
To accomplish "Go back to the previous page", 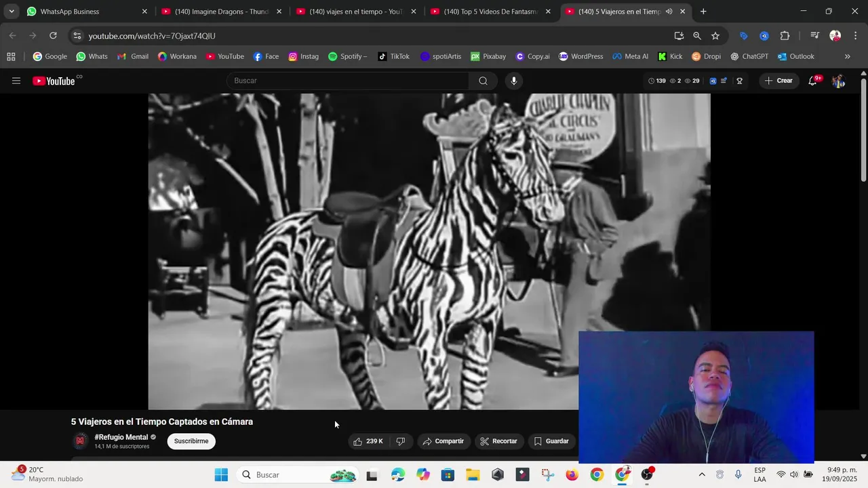I will [12, 36].
